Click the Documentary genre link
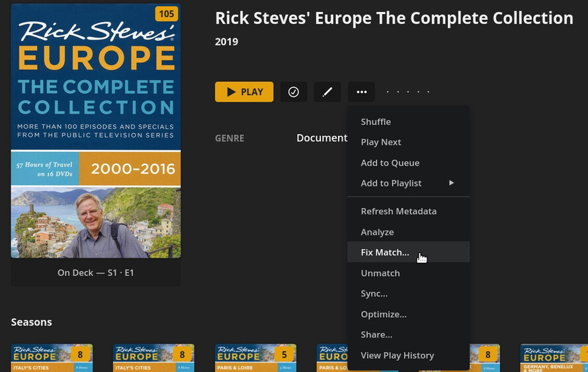This screenshot has width=588, height=372. 321,138
